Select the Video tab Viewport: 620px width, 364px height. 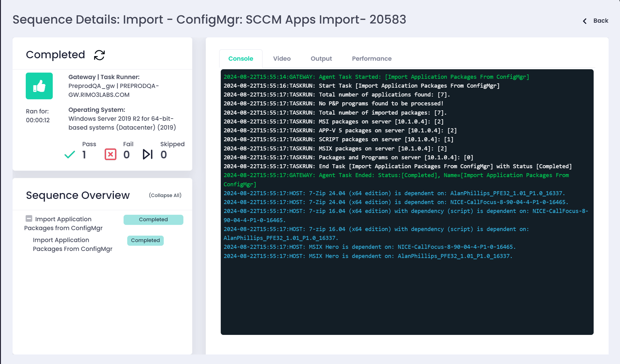tap(281, 58)
